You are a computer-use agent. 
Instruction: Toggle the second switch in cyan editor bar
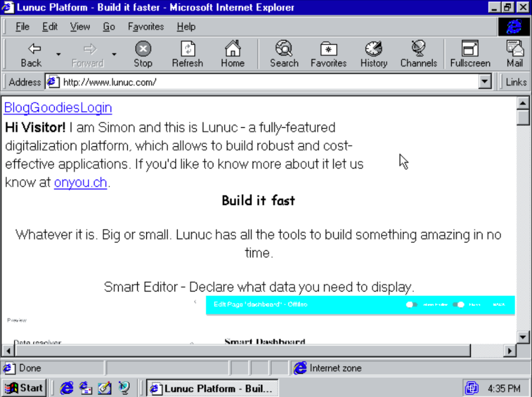point(459,304)
